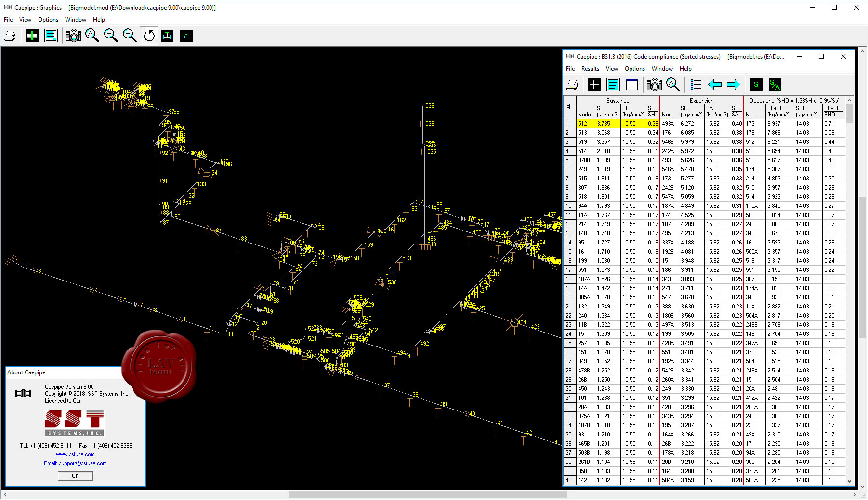Click the results list selection icon

(x=696, y=85)
